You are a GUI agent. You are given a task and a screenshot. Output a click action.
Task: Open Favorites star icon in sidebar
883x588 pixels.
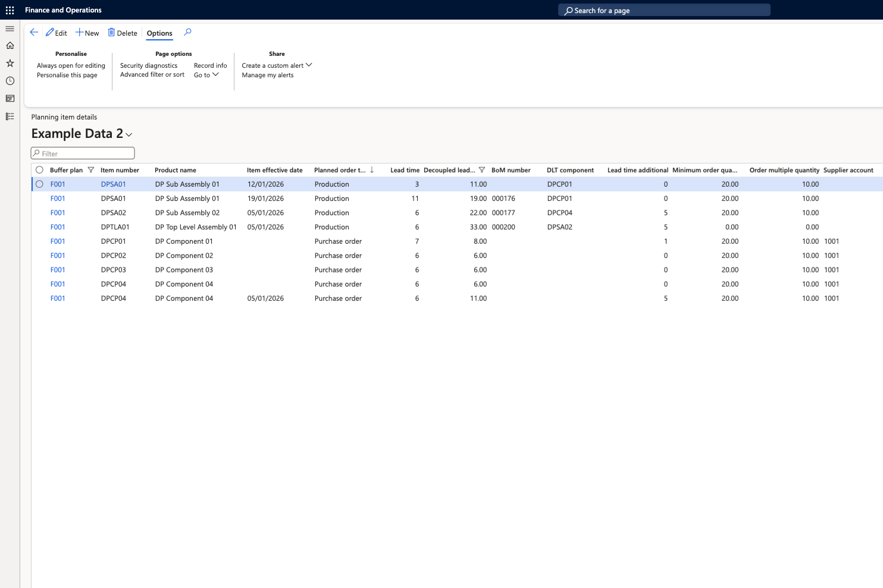click(x=10, y=63)
